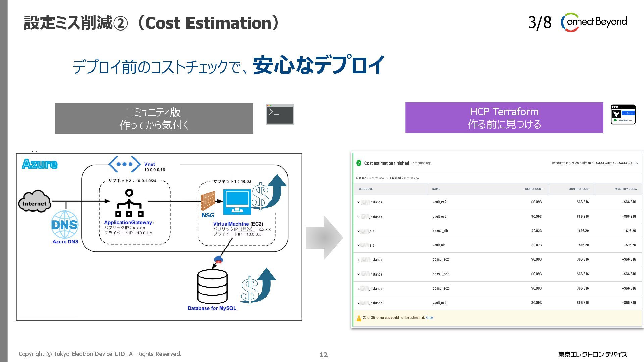Click the +$16.20 monthly delta of consul_alb
This screenshot has width=644, height=362.
(630, 231)
